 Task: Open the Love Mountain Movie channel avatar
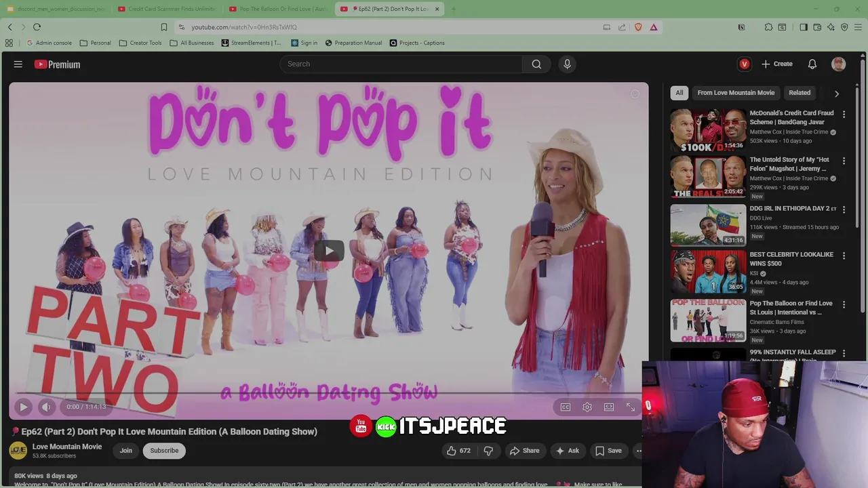click(x=18, y=450)
